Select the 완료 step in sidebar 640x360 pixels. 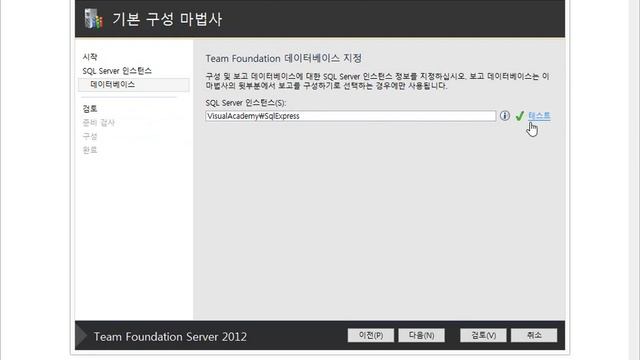(90, 150)
